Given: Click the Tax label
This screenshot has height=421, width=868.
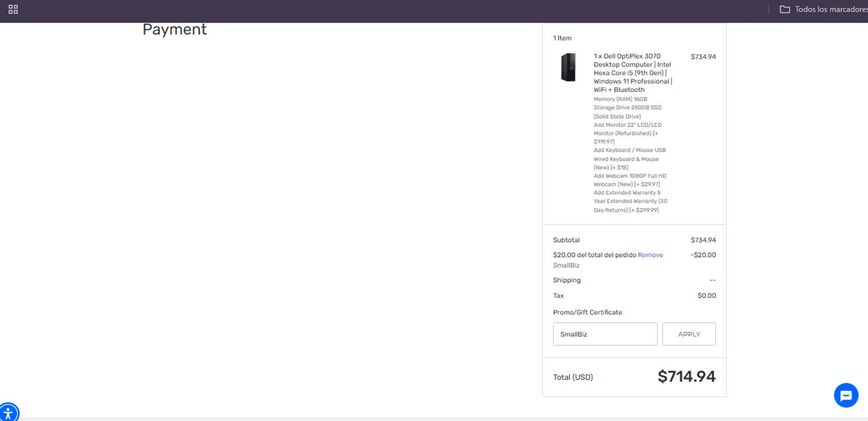Looking at the screenshot, I should point(558,296).
